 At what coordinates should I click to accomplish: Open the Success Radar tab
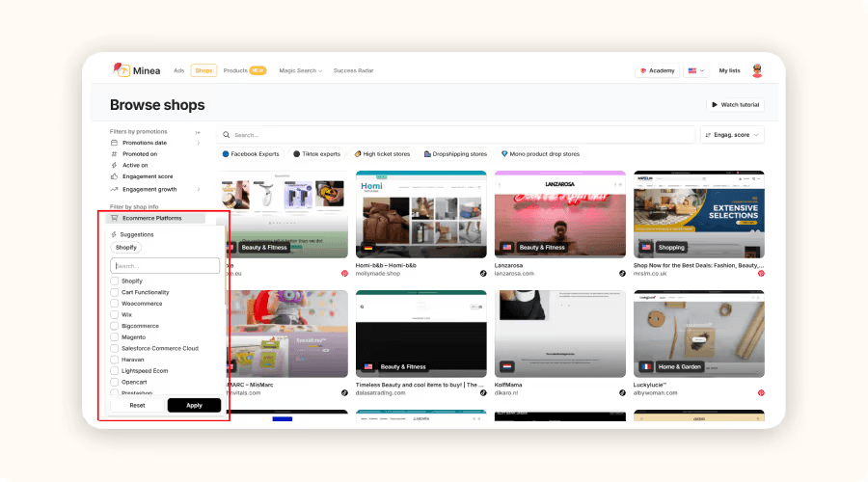point(353,70)
